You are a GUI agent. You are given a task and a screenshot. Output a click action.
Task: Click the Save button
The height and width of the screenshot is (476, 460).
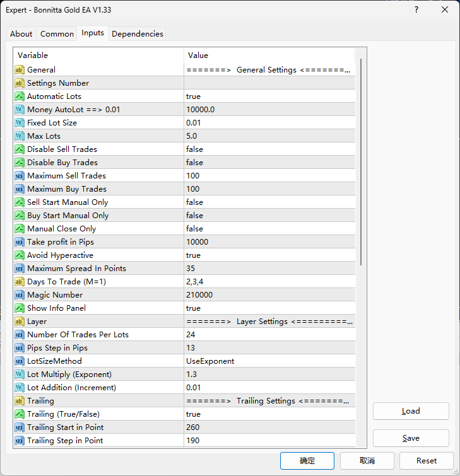pyautogui.click(x=411, y=438)
